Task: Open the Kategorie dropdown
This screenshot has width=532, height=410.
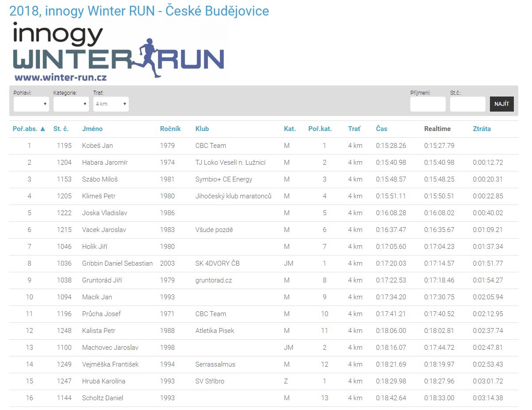Action: [x=71, y=104]
